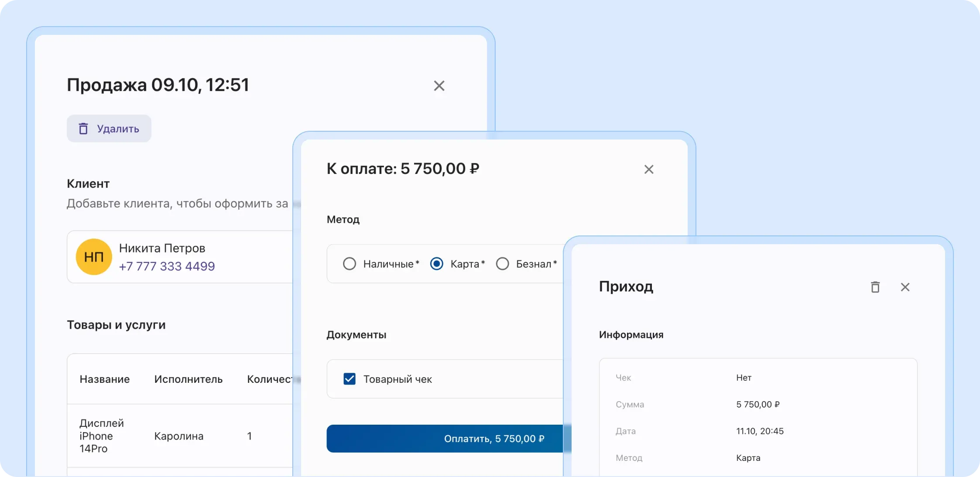Image resolution: width=980 pixels, height=477 pixels.
Task: Close the Продажа 09.10 dialog
Action: coord(439,86)
